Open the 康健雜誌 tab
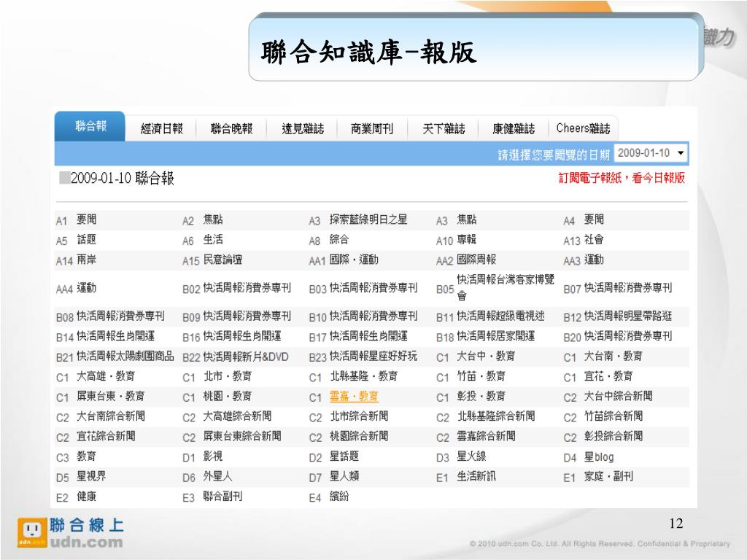Viewport: 747px width, 560px height. click(x=514, y=128)
